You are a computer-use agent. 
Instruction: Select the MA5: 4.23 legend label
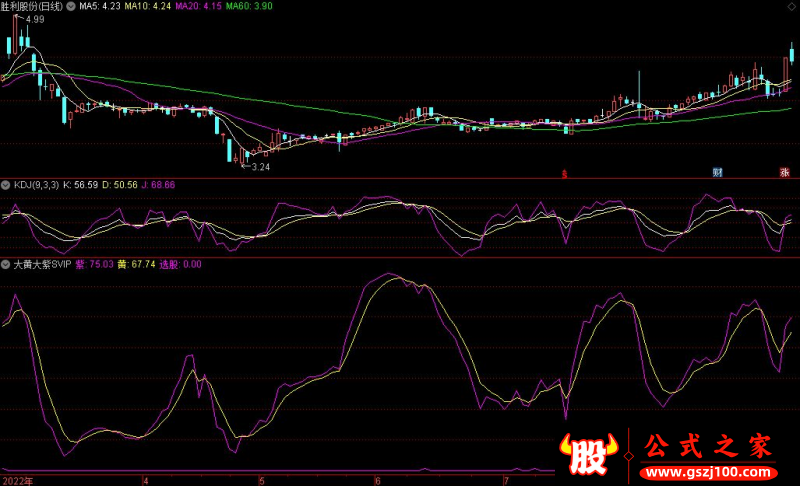(100, 6)
